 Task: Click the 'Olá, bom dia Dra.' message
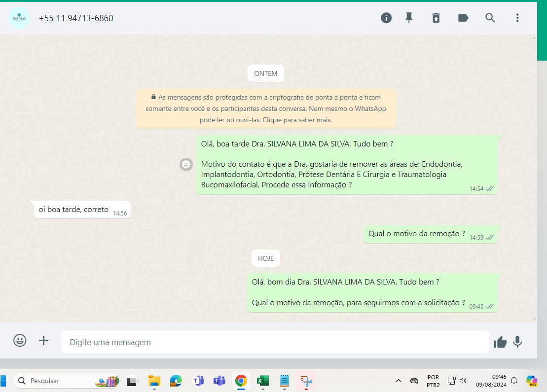click(372, 292)
